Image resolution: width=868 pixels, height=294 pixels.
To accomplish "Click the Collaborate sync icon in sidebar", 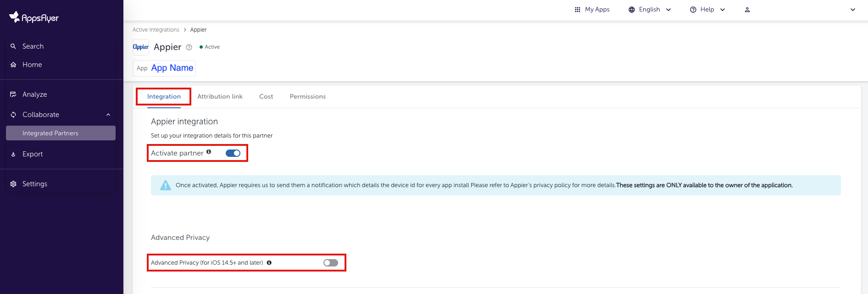I will tap(13, 115).
